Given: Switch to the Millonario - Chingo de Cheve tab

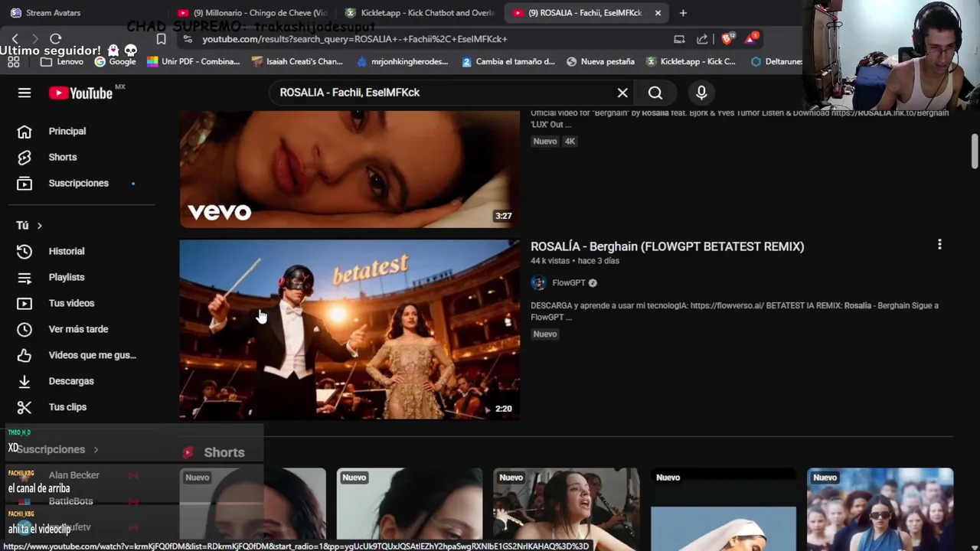Looking at the screenshot, I should pos(253,12).
